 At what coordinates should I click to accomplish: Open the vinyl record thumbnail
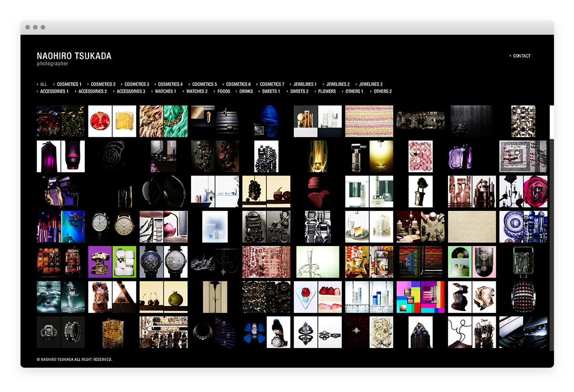point(472,262)
